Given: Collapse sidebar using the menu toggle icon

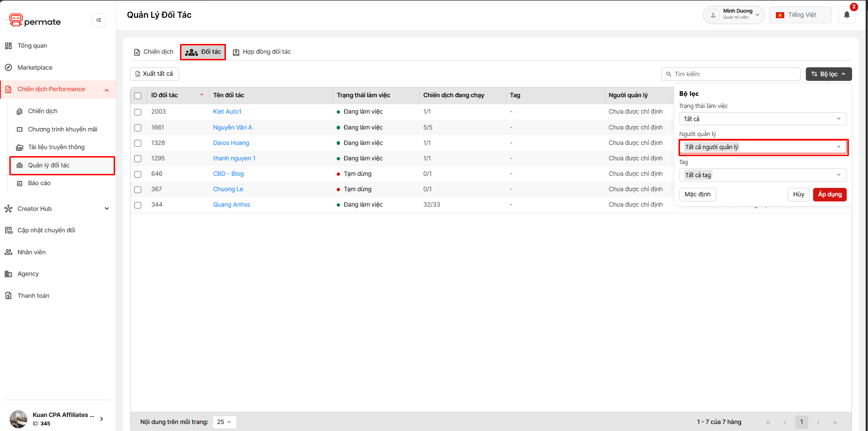Looking at the screenshot, I should (x=99, y=20).
